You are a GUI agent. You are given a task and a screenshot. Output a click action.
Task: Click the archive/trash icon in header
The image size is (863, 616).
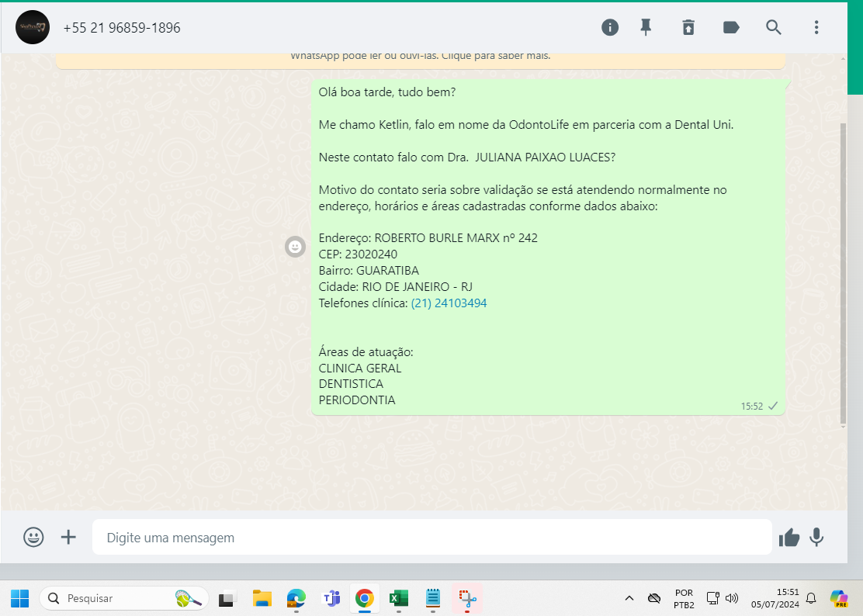pos(688,27)
